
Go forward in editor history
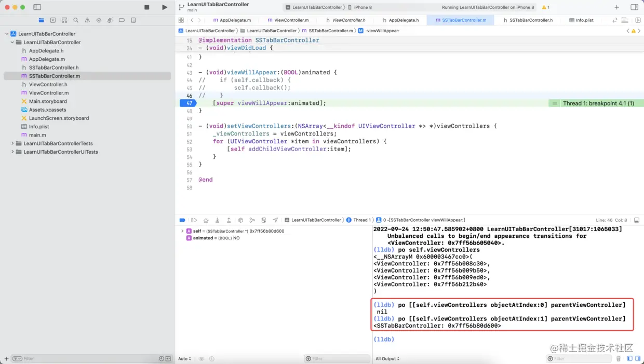(x=199, y=20)
